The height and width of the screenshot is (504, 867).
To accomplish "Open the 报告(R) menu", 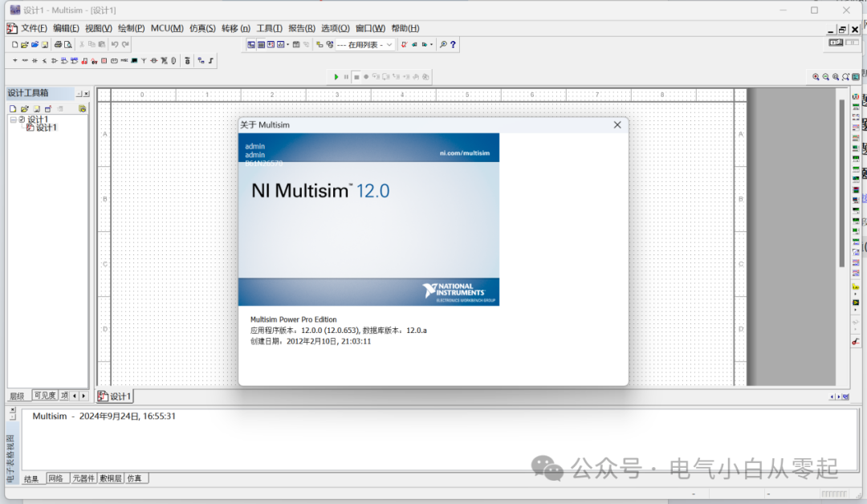I will (302, 28).
